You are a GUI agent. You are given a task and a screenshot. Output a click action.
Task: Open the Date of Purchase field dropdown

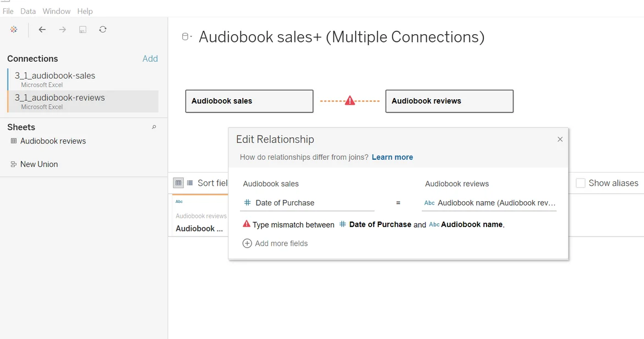[x=307, y=203]
